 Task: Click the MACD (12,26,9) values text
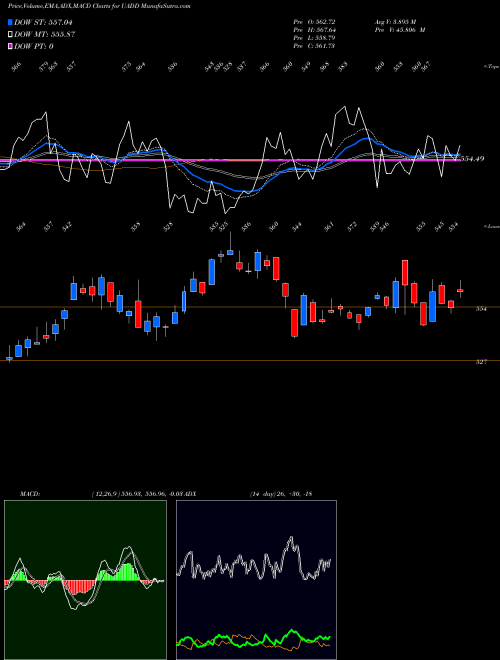[138, 494]
